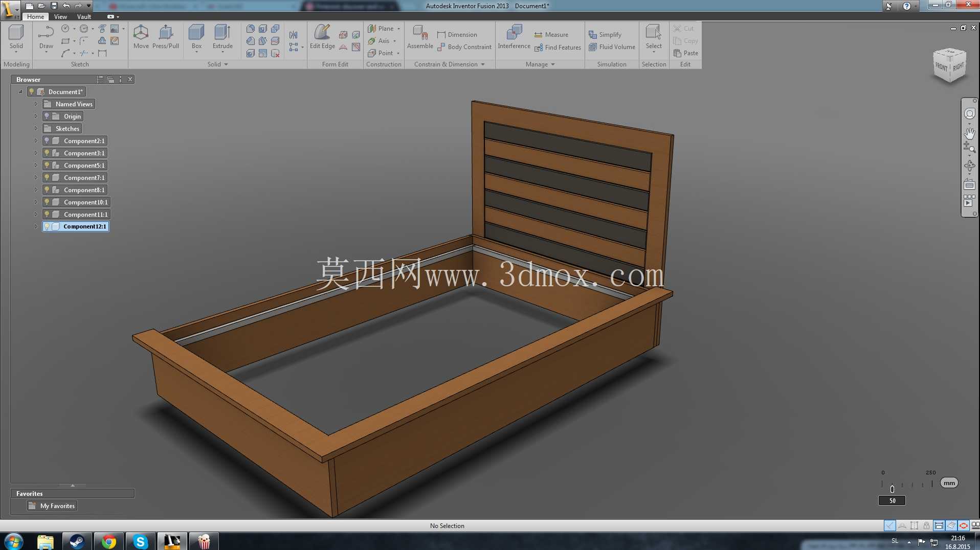Open the application menu logo

pos(10,9)
